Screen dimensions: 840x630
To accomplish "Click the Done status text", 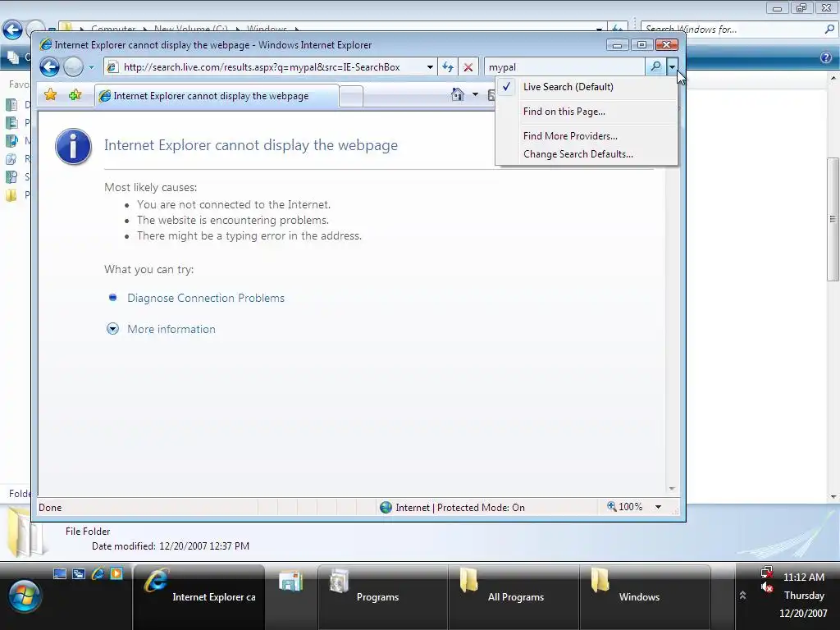I will [x=50, y=507].
